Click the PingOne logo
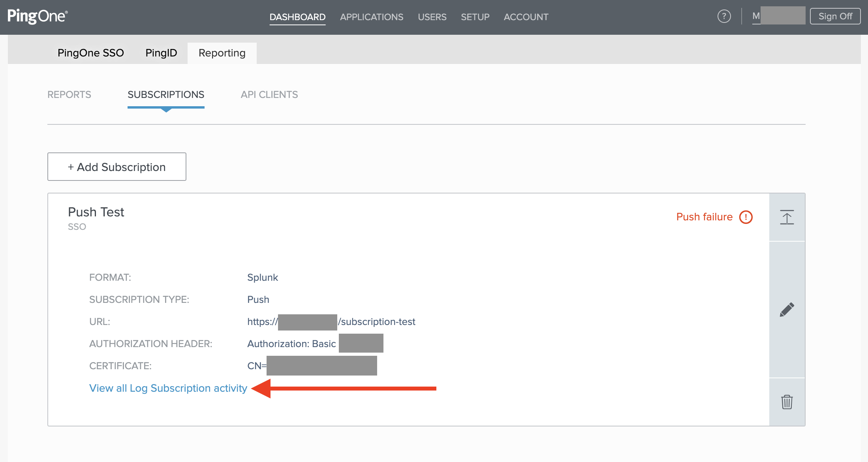Screen dimensions: 868x462 coord(37,16)
